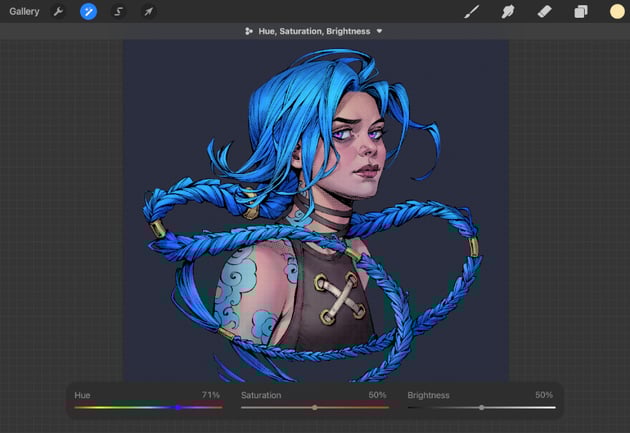Tap the Hue, Saturation, Brightness title
Screen dimensions: 630x433
[314, 31]
